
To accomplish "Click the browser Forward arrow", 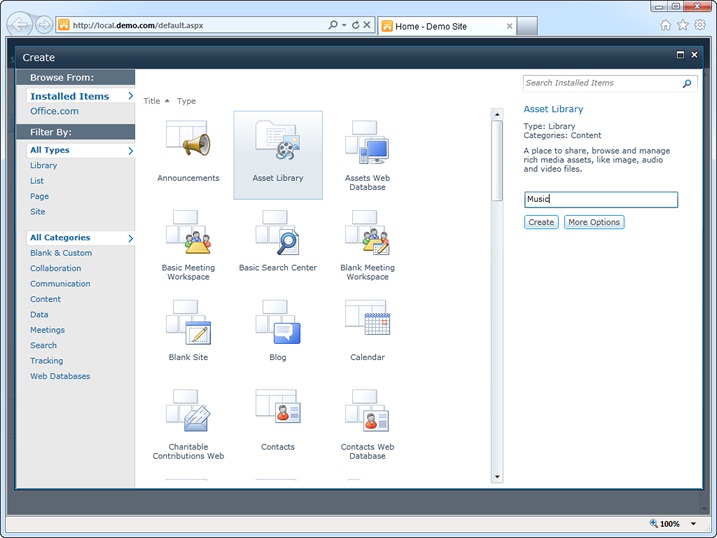I will coord(44,25).
